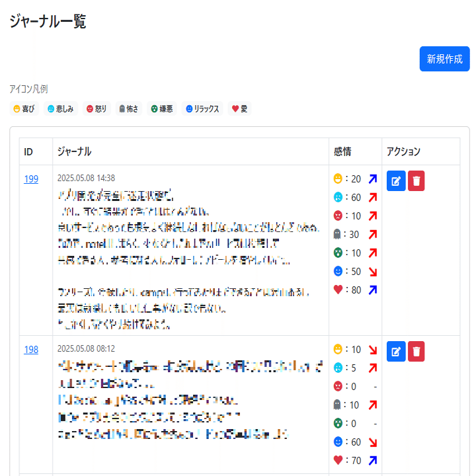Click timestamp 2025.05.08 14:38
The width and height of the screenshot is (476, 476).
86,178
